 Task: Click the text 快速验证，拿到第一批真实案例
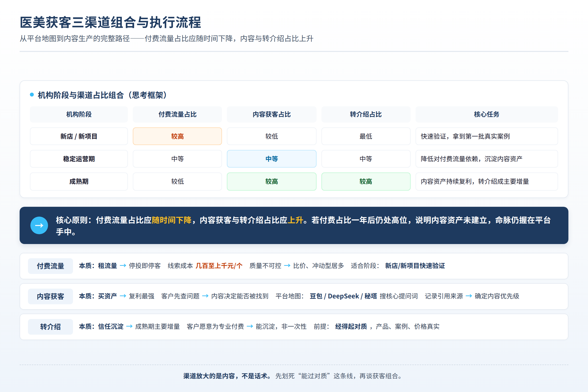click(465, 136)
